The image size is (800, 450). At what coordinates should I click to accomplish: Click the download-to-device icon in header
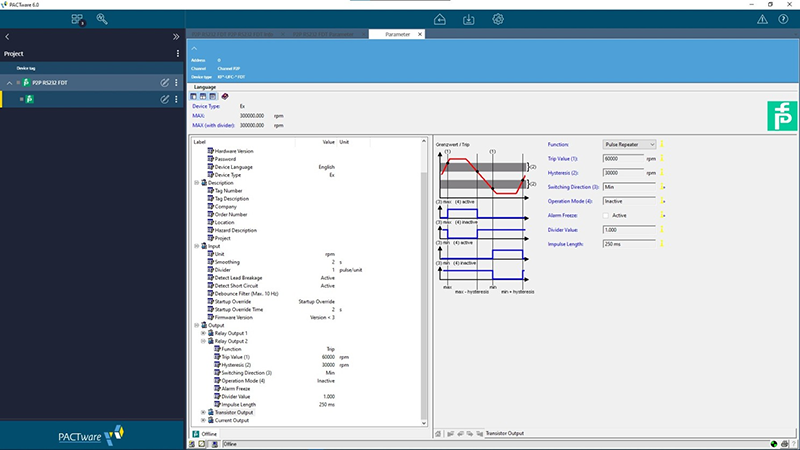[x=468, y=19]
